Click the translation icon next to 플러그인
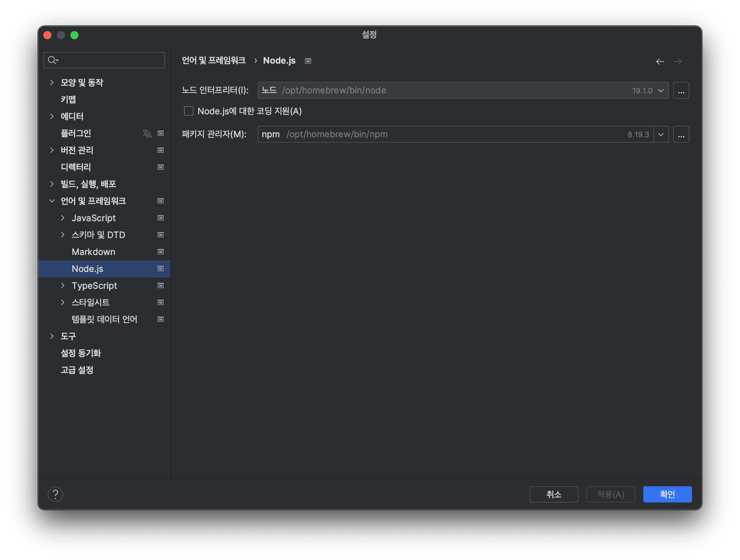The height and width of the screenshot is (560, 740). click(x=147, y=134)
